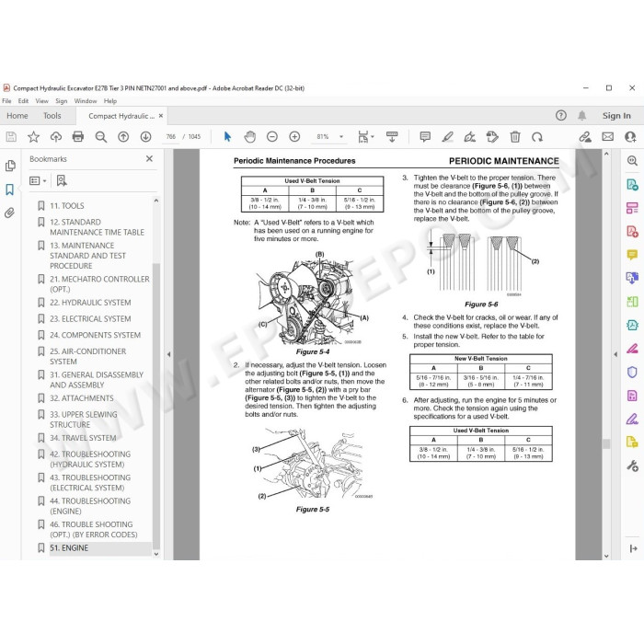Open More Tools wrench in right pane
Viewport: 644px width, 644px height.
[632, 466]
